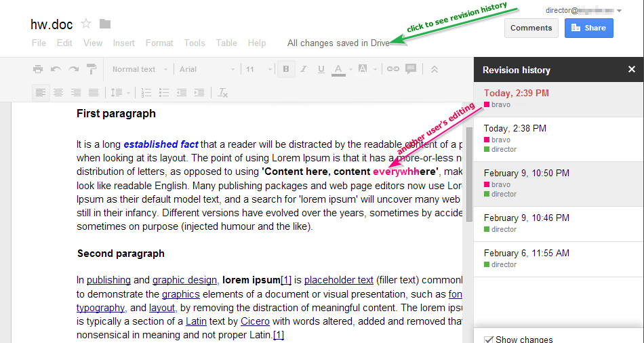Click Increase indent icon
The image size is (644, 343).
(199, 93)
